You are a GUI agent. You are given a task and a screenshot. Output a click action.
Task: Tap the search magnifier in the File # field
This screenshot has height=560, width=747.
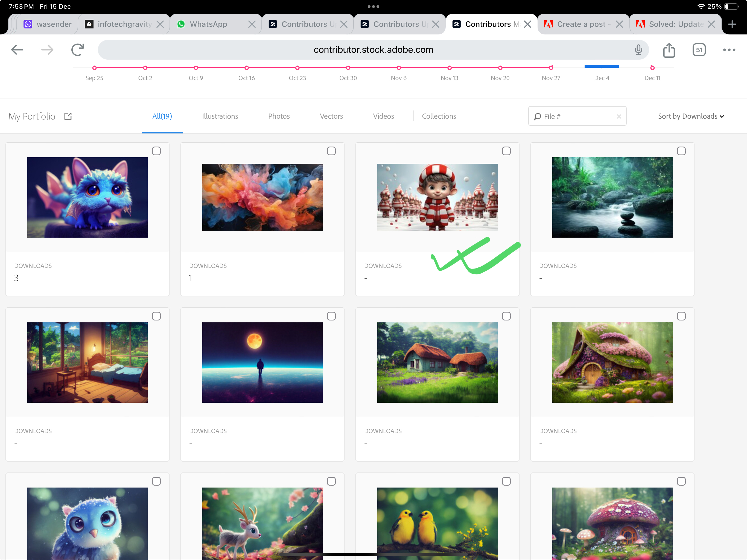click(538, 116)
